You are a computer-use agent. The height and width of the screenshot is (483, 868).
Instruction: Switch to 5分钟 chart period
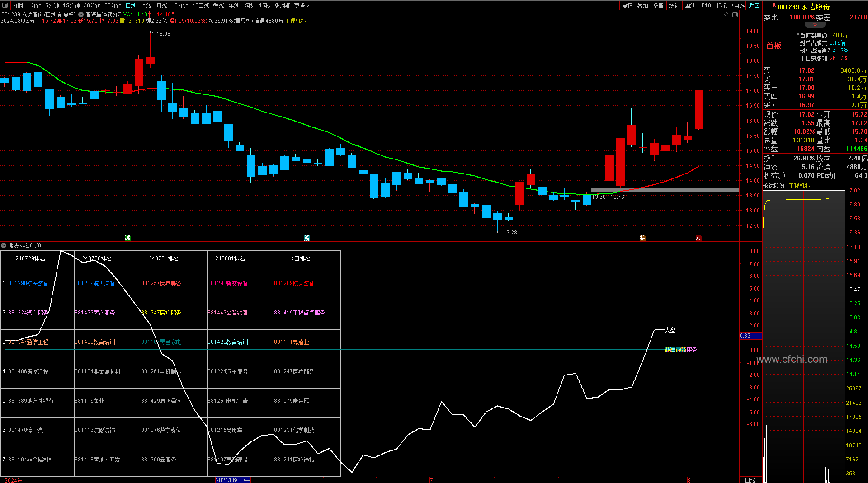click(52, 5)
